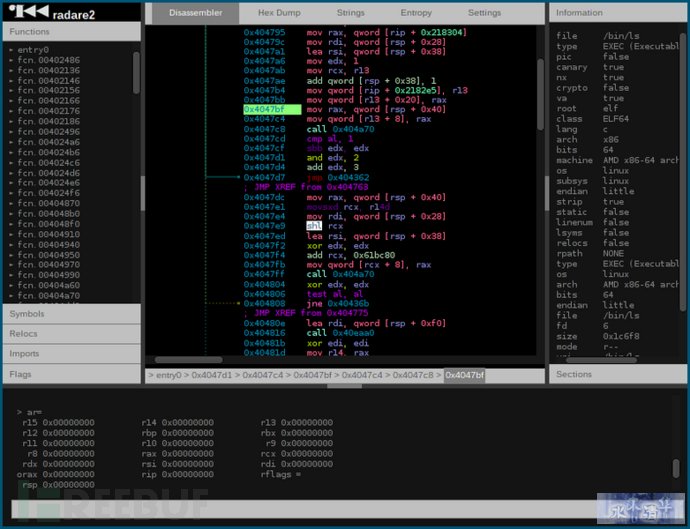Viewport: 690px width, 529px height.
Task: Open the Entropy tab
Action: (x=416, y=13)
